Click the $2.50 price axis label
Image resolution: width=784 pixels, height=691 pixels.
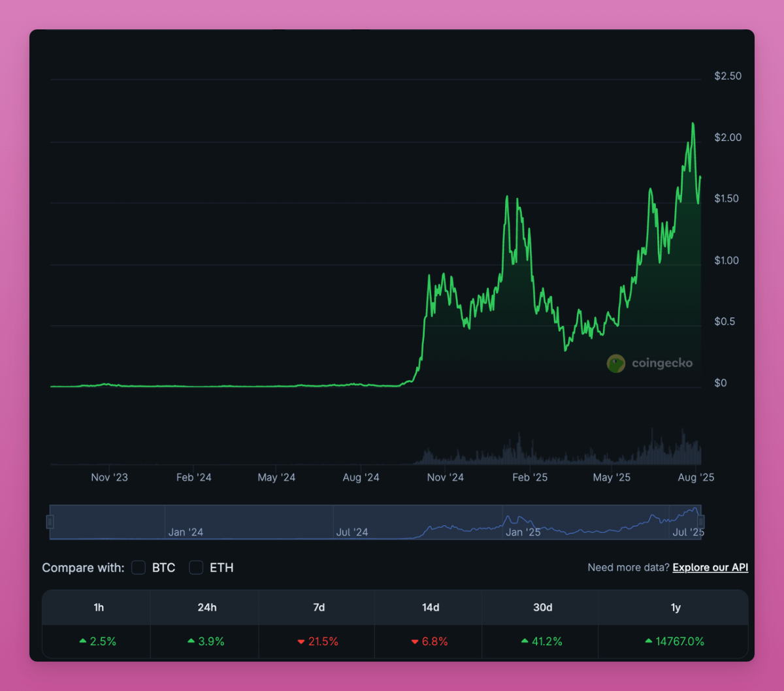(729, 75)
